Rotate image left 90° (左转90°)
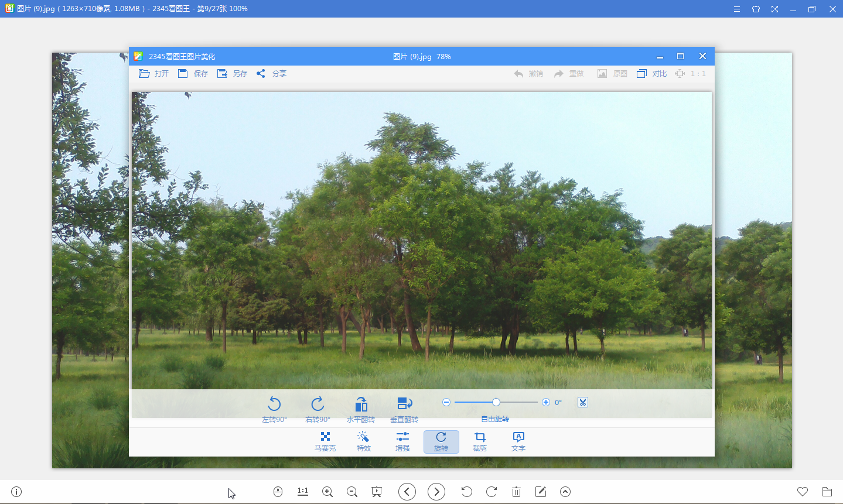843x504 pixels. [x=274, y=409]
